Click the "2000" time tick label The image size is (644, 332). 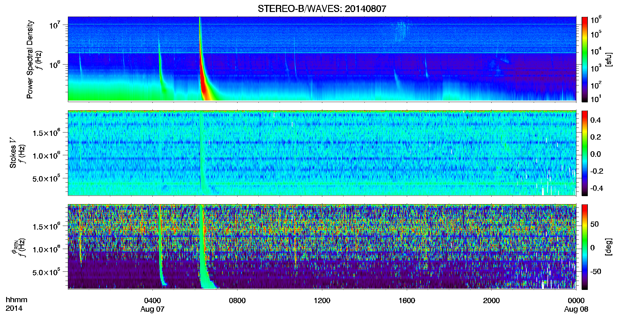click(491, 300)
